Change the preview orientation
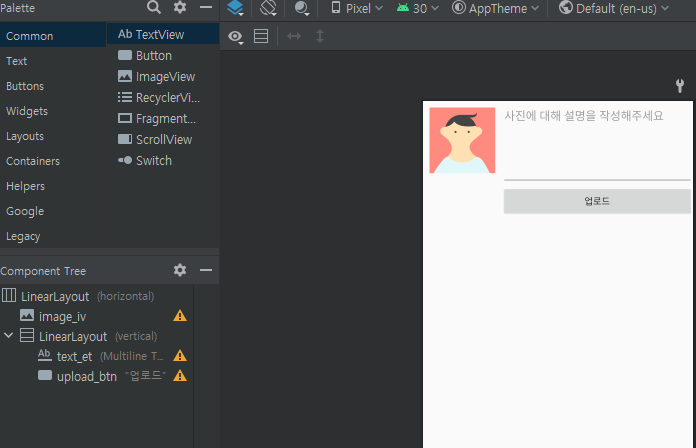 click(x=269, y=8)
